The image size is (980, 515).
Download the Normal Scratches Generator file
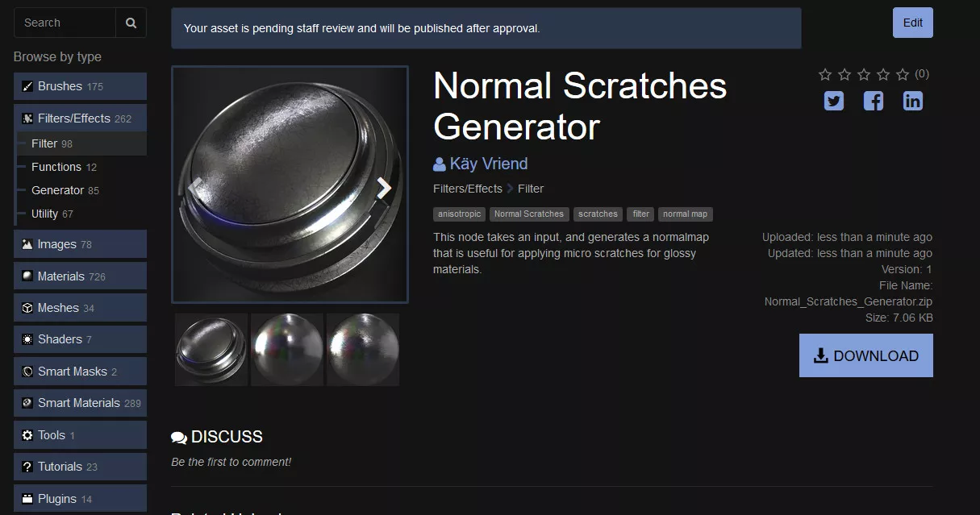tap(865, 356)
